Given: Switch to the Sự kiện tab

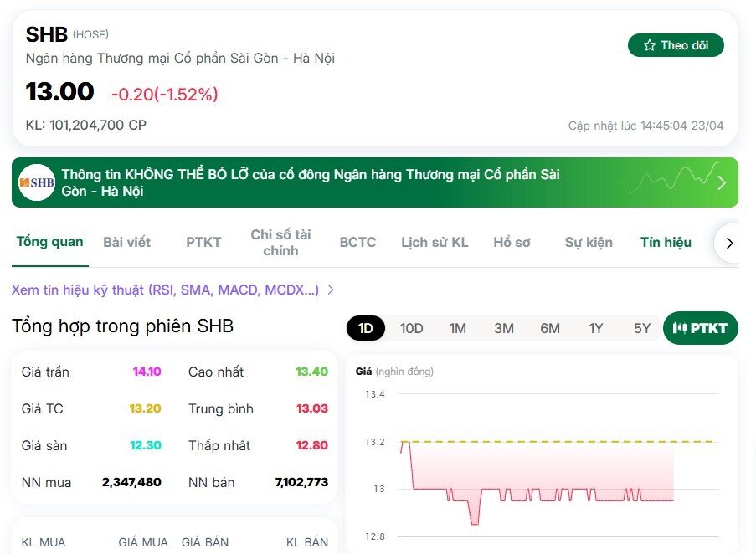Looking at the screenshot, I should point(589,242).
